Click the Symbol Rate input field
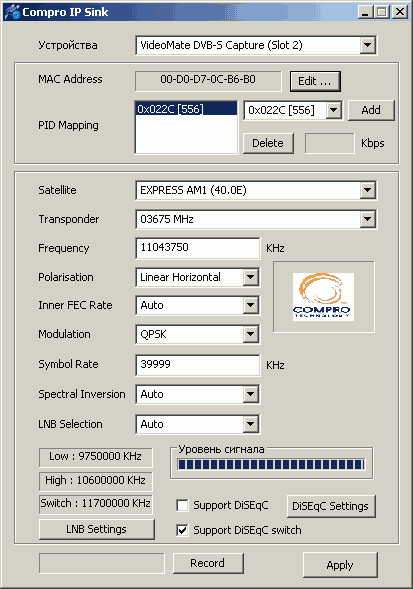Screen dimensions: 413x589 [198, 365]
